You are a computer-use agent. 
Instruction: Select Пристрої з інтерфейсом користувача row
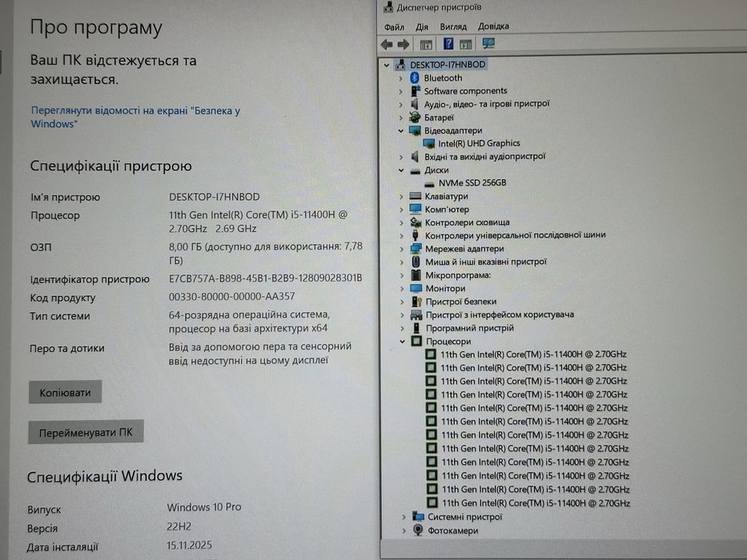click(x=500, y=314)
